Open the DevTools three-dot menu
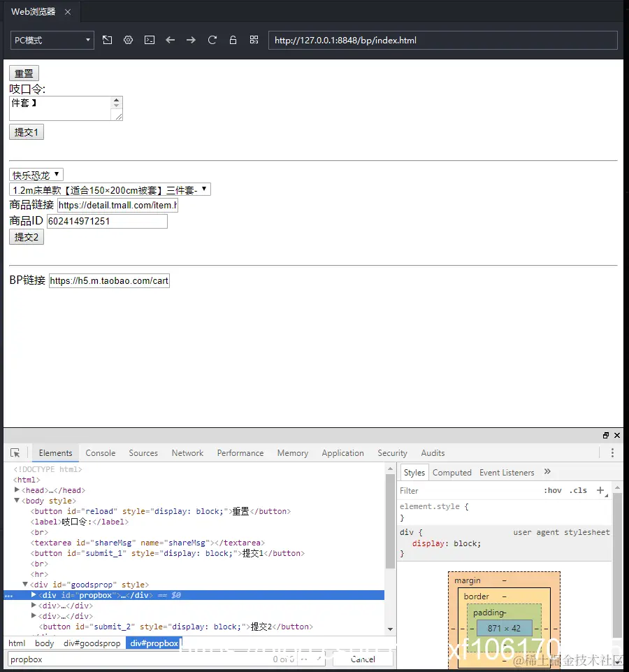Screen dimensions: 629x672 (x=612, y=453)
